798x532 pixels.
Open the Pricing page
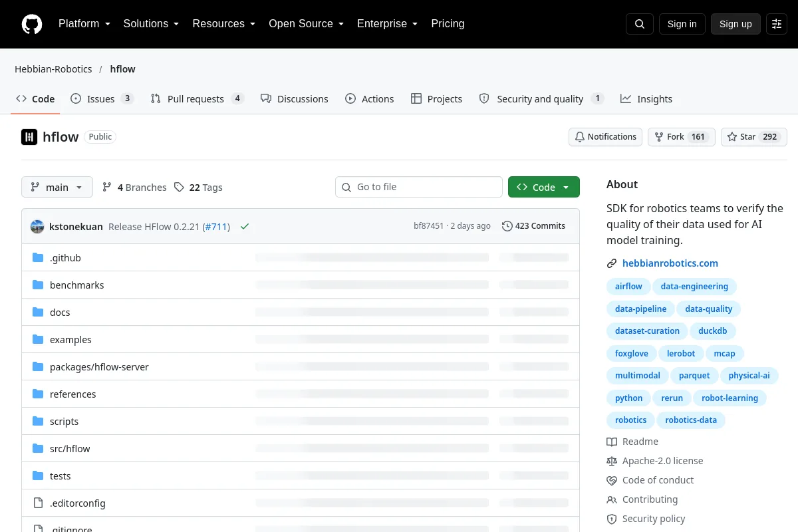448,24
